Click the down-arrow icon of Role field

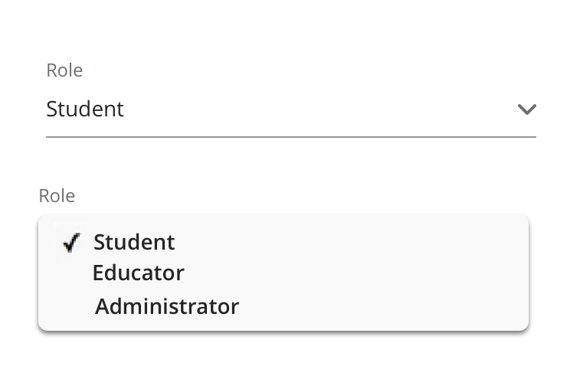click(526, 109)
